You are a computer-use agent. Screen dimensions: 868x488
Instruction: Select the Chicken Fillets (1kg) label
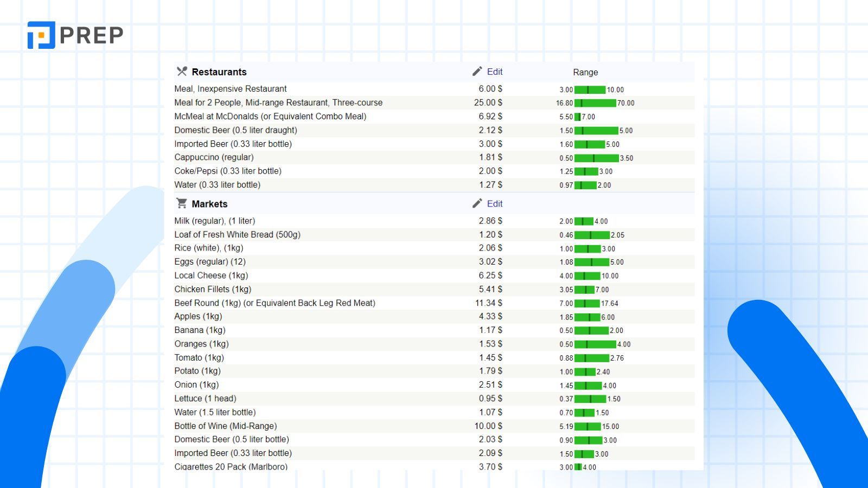click(213, 289)
